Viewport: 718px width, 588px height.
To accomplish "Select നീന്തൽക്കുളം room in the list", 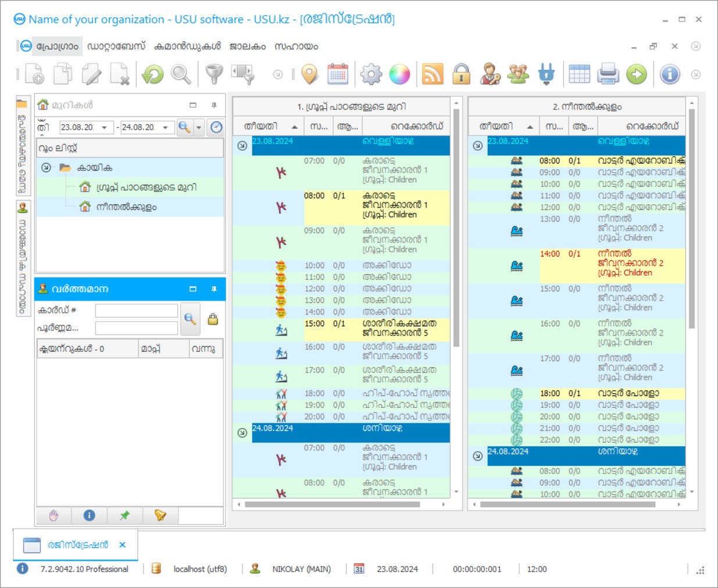I will point(126,207).
